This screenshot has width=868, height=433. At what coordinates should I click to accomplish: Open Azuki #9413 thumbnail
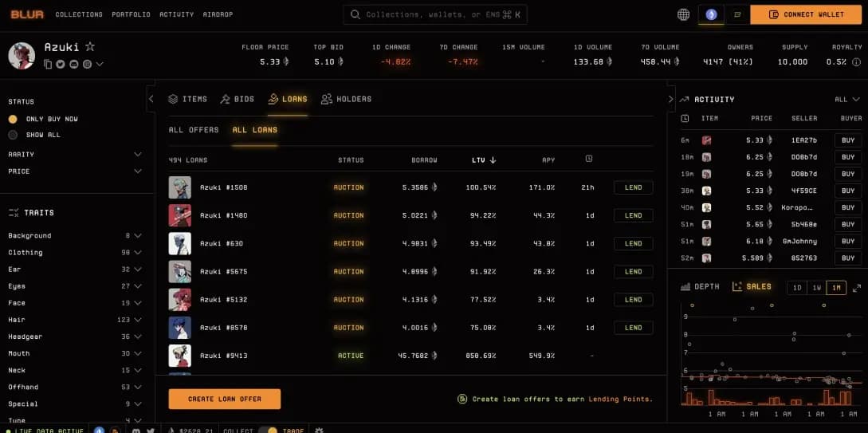[x=180, y=356]
